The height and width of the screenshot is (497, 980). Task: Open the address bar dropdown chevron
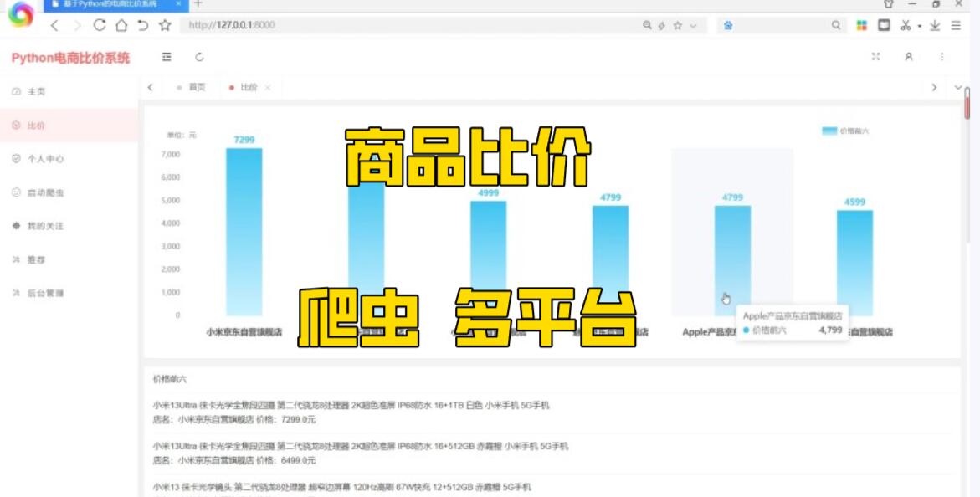coord(693,26)
